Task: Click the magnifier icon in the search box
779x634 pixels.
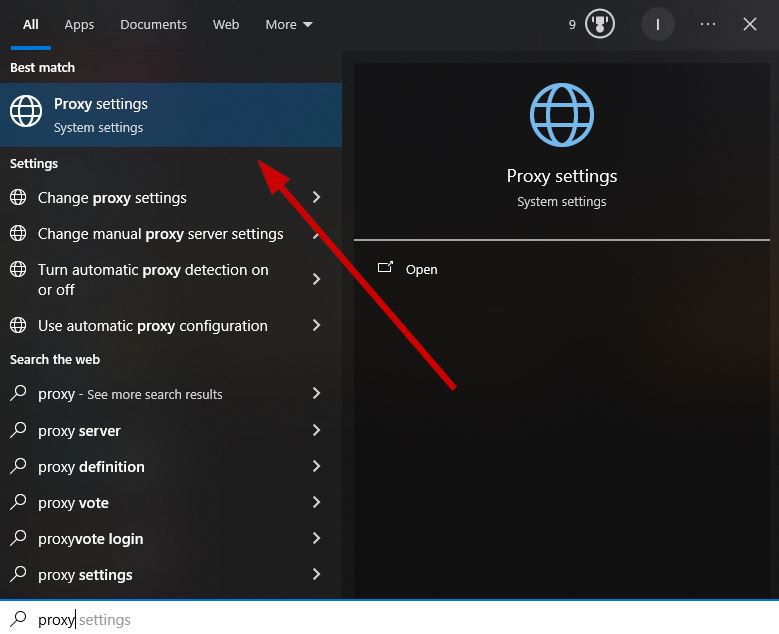Action: 18,619
